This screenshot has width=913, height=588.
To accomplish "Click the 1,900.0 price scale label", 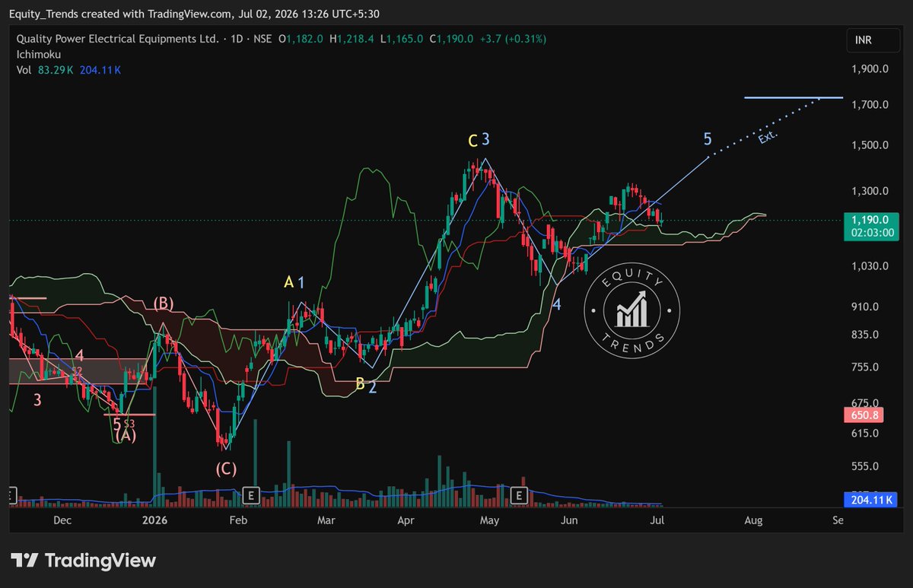I will click(x=870, y=69).
